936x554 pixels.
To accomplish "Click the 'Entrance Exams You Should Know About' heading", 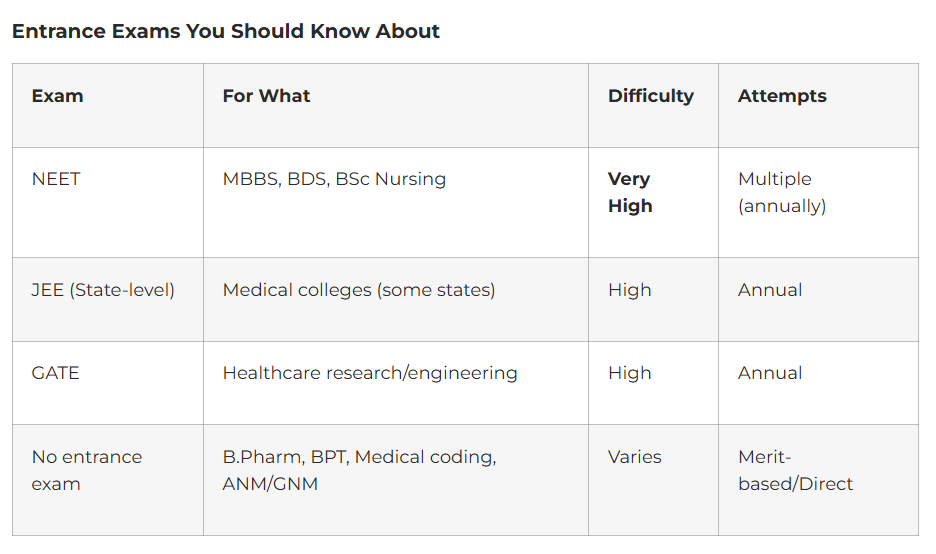I will tap(226, 31).
